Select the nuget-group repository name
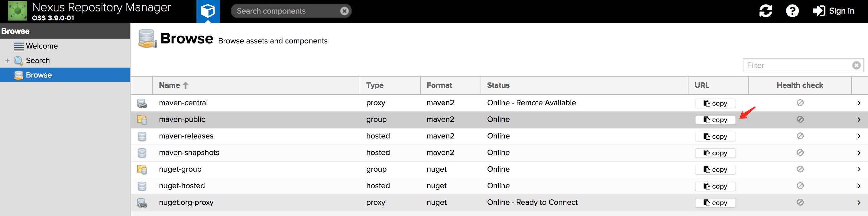The width and height of the screenshot is (868, 216). pos(180,169)
